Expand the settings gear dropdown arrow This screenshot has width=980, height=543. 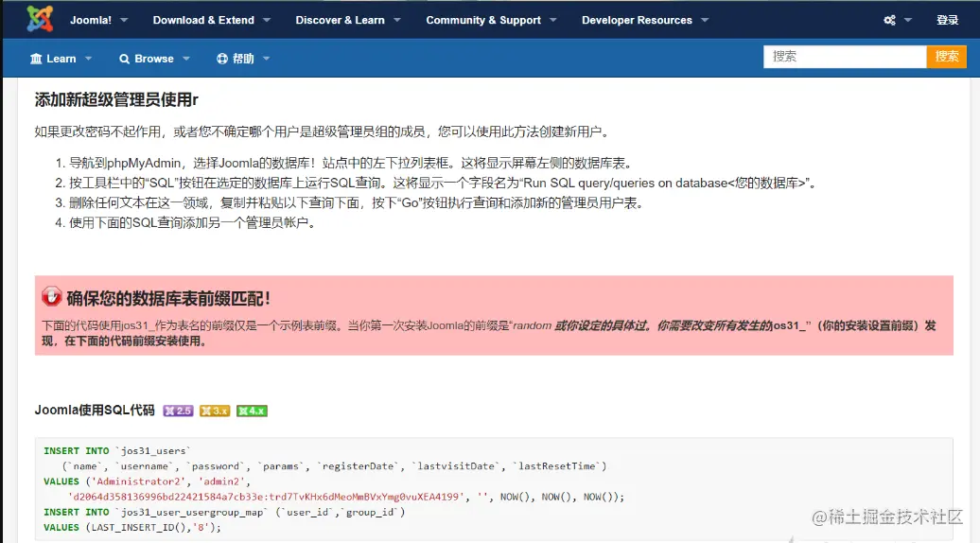(908, 20)
